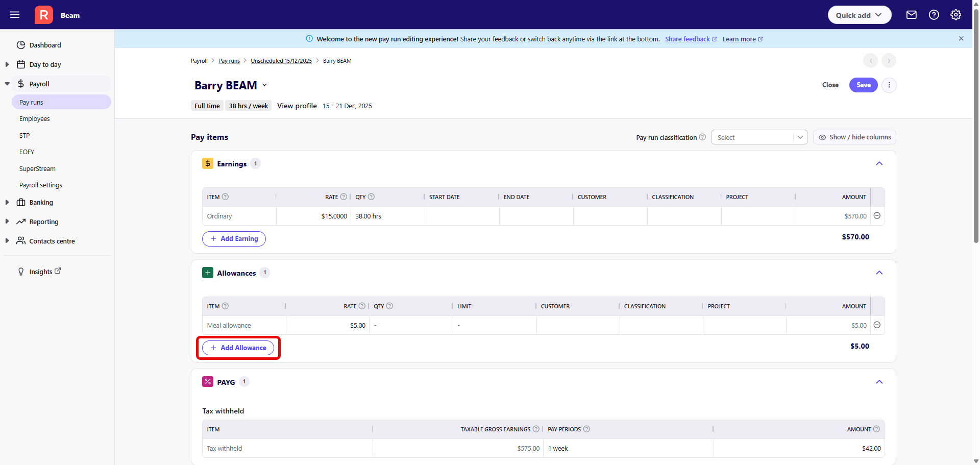Click the banner info icon
The image size is (980, 465).
coord(309,39)
